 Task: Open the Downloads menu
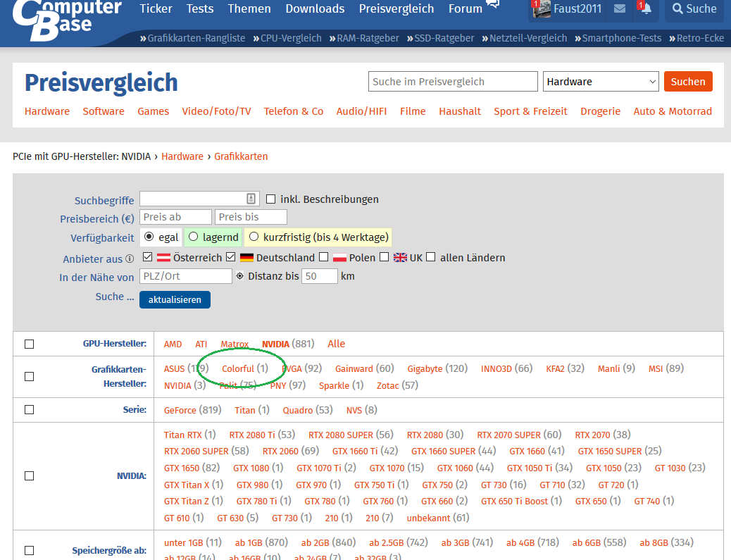(315, 8)
